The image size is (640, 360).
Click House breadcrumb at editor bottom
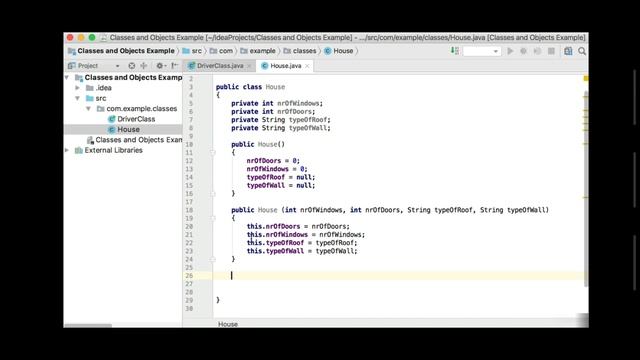tap(228, 324)
